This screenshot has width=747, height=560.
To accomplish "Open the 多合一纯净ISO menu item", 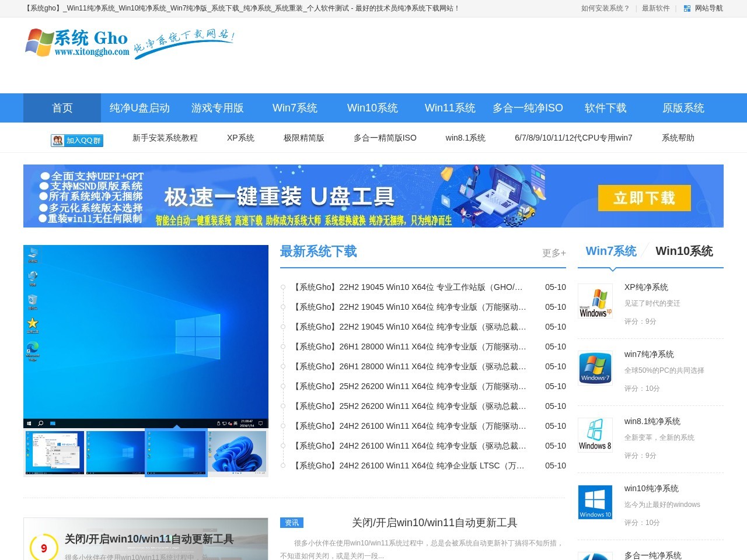I will 528,108.
